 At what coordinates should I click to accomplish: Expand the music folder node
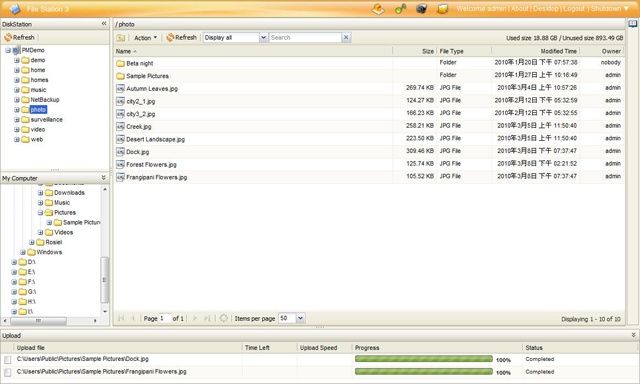pyautogui.click(x=17, y=90)
